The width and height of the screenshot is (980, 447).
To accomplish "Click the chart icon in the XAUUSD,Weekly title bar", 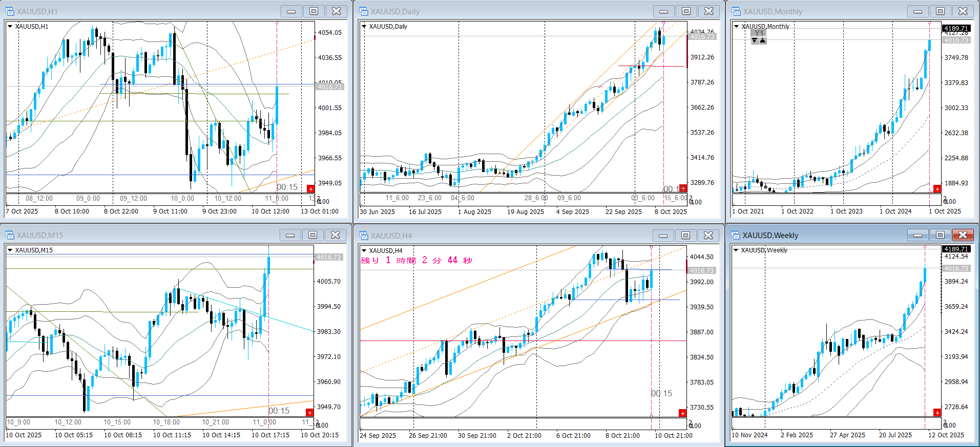I will click(x=736, y=236).
